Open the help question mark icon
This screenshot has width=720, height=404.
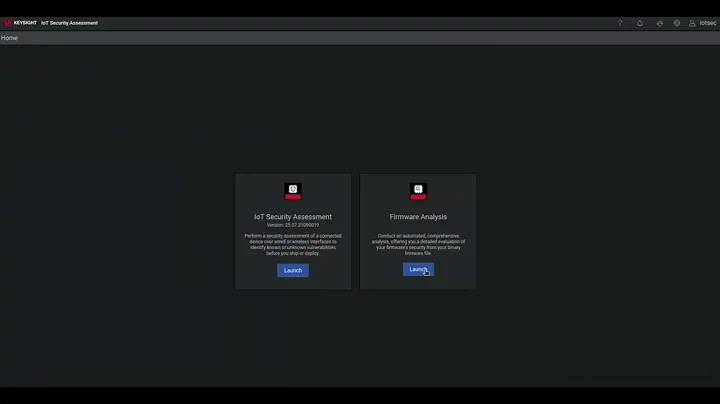(620, 23)
